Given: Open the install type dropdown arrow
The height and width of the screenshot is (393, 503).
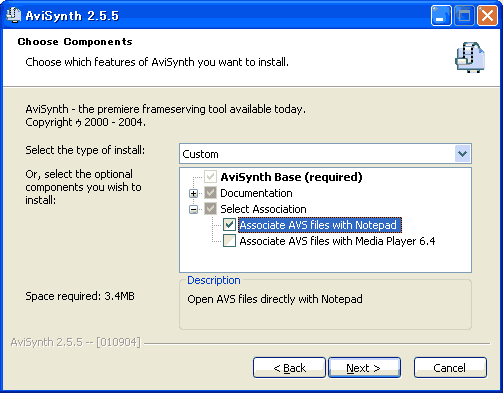Looking at the screenshot, I should [x=462, y=154].
